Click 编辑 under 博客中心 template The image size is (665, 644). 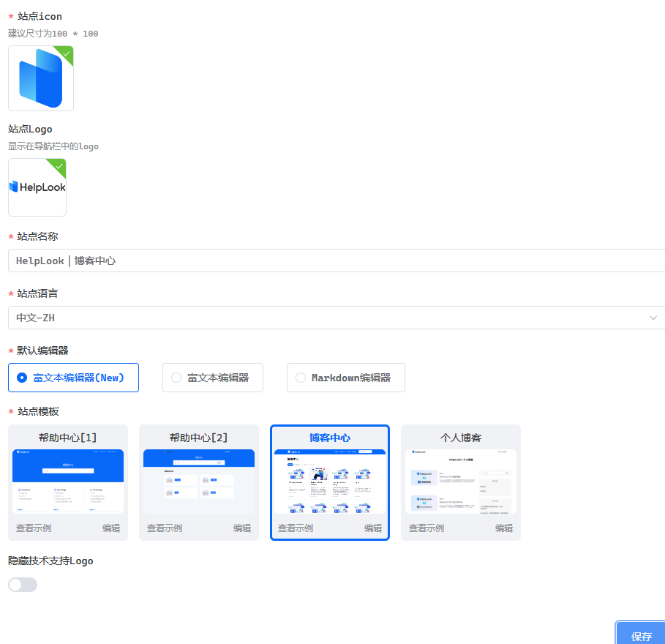[x=372, y=527]
